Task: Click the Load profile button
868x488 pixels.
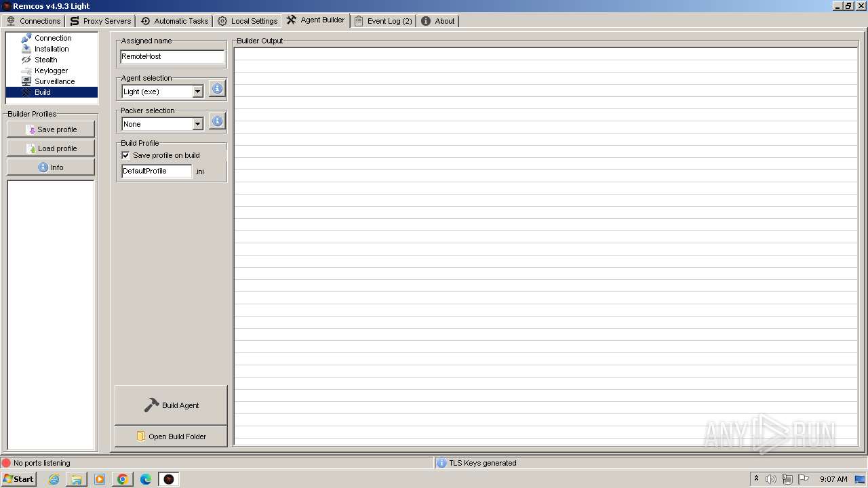Action: pyautogui.click(x=51, y=148)
